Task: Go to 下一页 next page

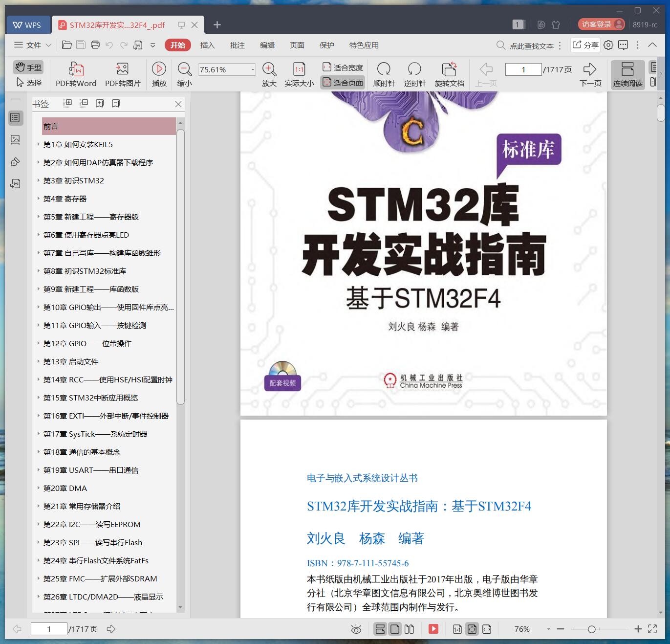Action: click(x=590, y=74)
